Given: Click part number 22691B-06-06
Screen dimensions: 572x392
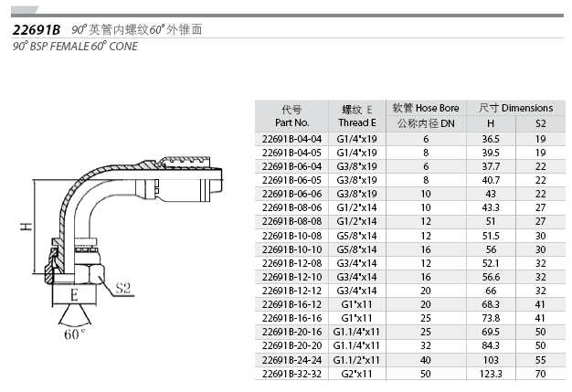Looking at the screenshot, I should point(291,194).
